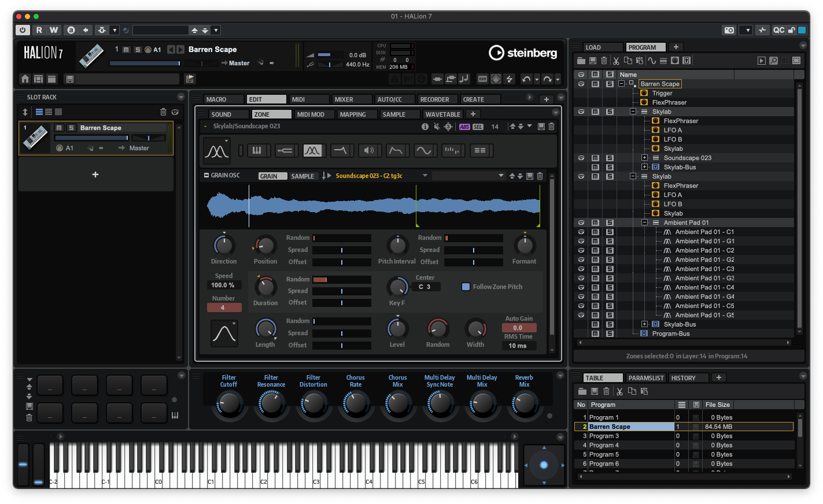Open the Envelope section icon
823x504 pixels.
[x=396, y=150]
